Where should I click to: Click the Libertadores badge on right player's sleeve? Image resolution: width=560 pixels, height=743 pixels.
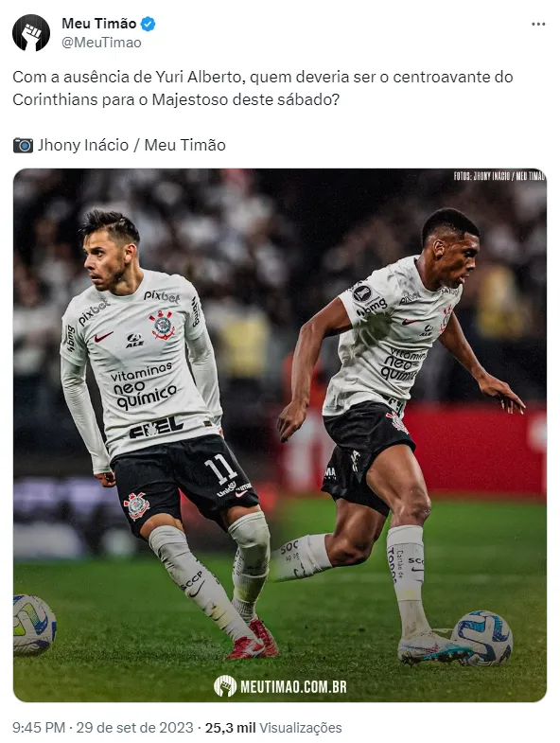pyautogui.click(x=361, y=293)
